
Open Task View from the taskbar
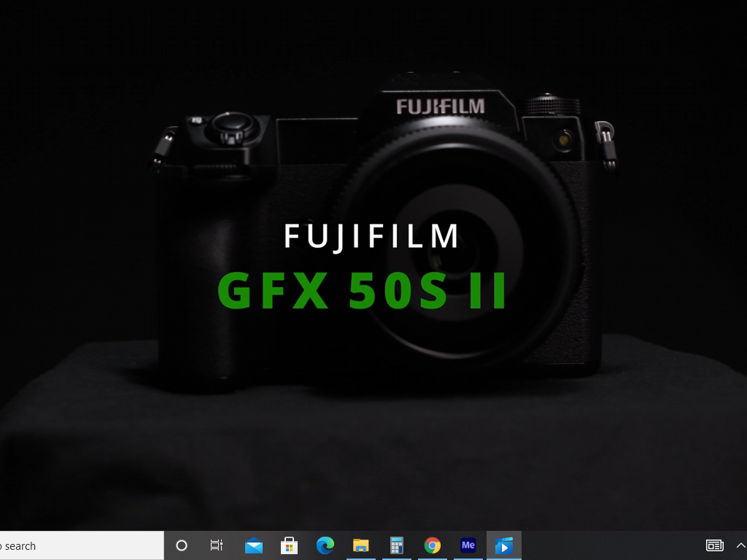217,545
